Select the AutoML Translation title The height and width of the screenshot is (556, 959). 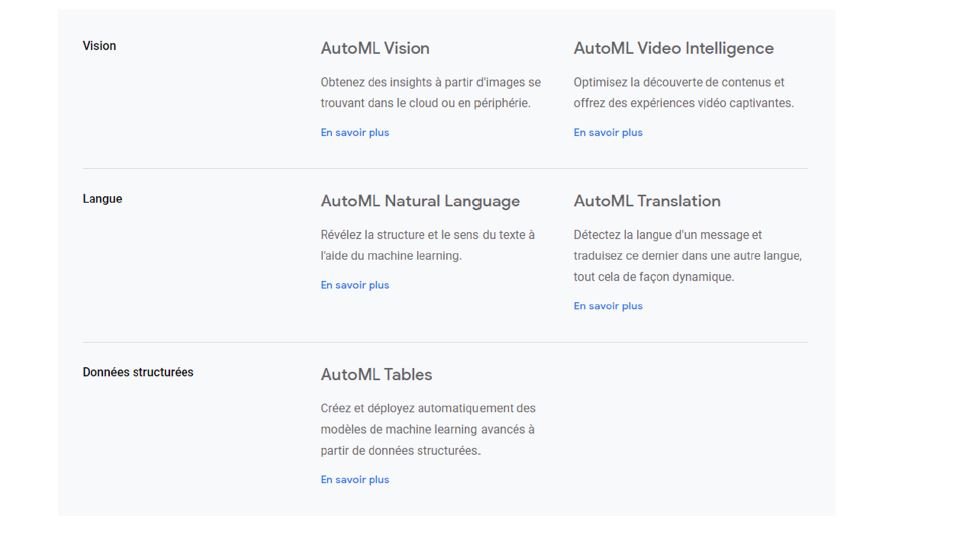647,201
